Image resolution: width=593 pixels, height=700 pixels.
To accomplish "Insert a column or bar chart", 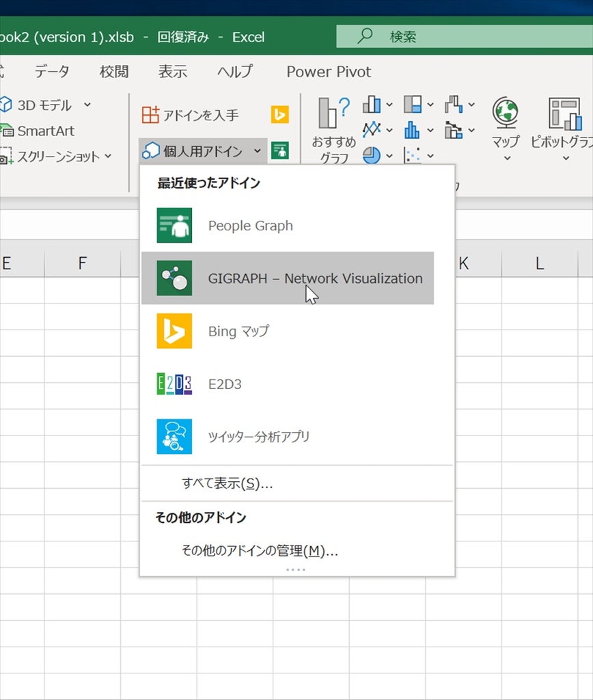I will coord(372,105).
